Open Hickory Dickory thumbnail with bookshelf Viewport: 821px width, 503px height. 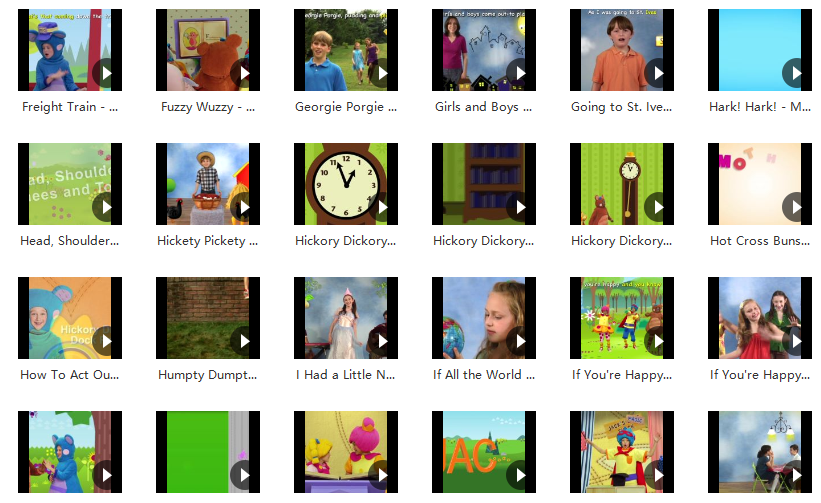(483, 184)
